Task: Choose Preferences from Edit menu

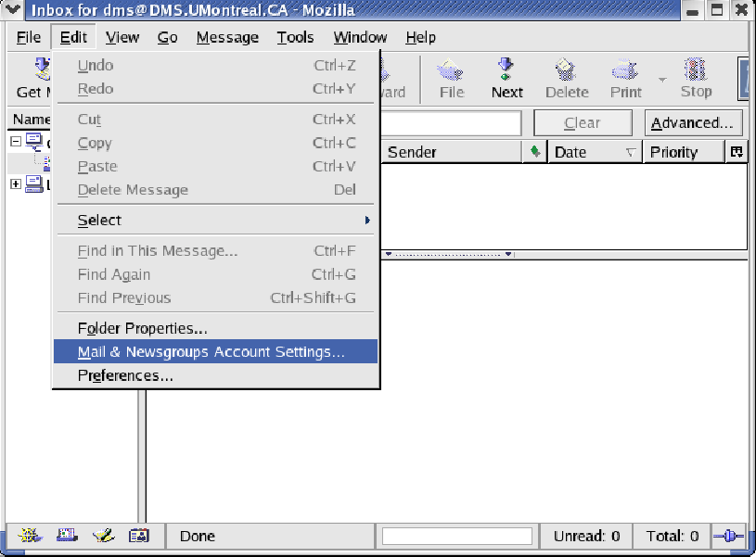Action: click(216, 375)
